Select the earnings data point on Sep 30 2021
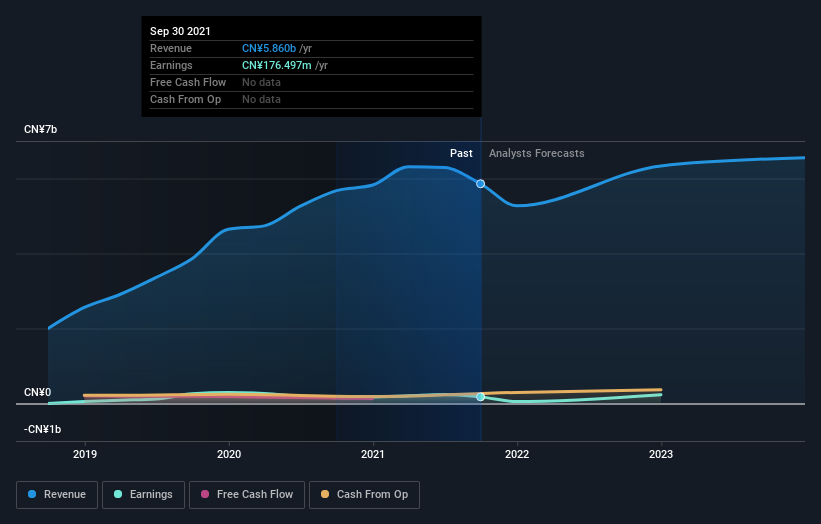 (480, 397)
